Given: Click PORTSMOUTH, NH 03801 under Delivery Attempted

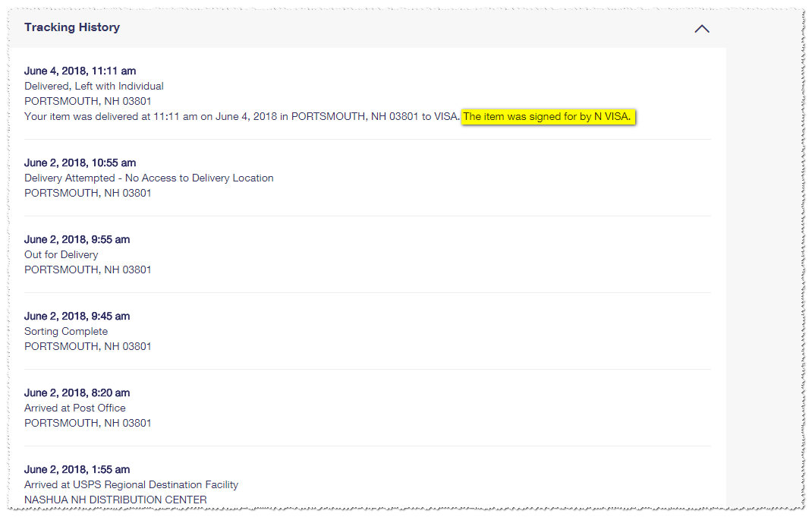Looking at the screenshot, I should (x=87, y=193).
